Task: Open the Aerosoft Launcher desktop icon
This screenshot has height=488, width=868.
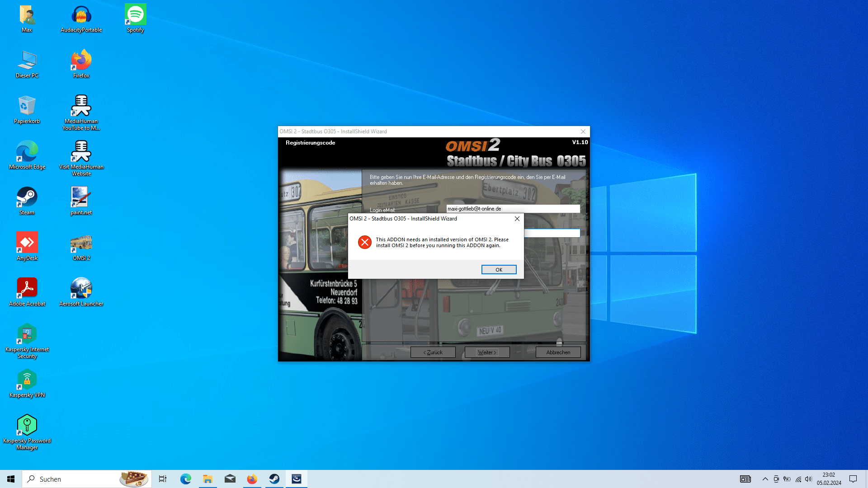Action: click(81, 289)
